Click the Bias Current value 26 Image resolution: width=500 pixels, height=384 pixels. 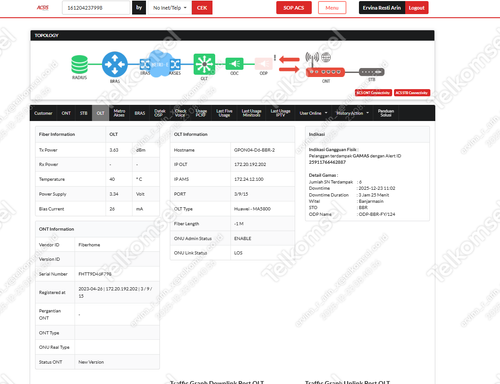click(112, 209)
